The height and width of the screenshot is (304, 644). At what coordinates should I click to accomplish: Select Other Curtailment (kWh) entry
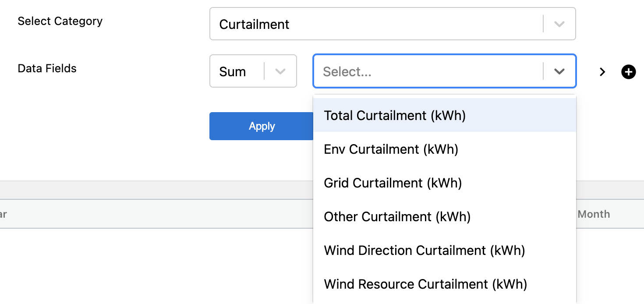click(397, 217)
